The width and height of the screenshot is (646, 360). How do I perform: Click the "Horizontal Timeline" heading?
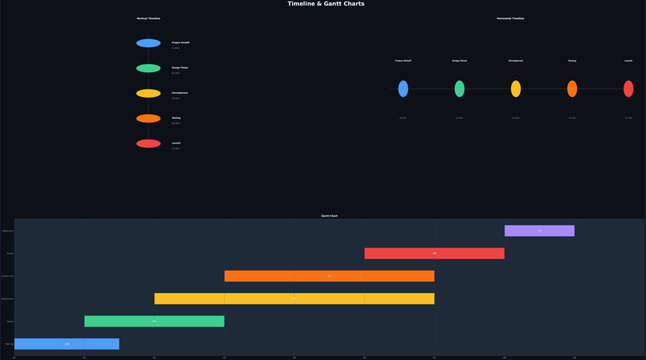coord(510,19)
